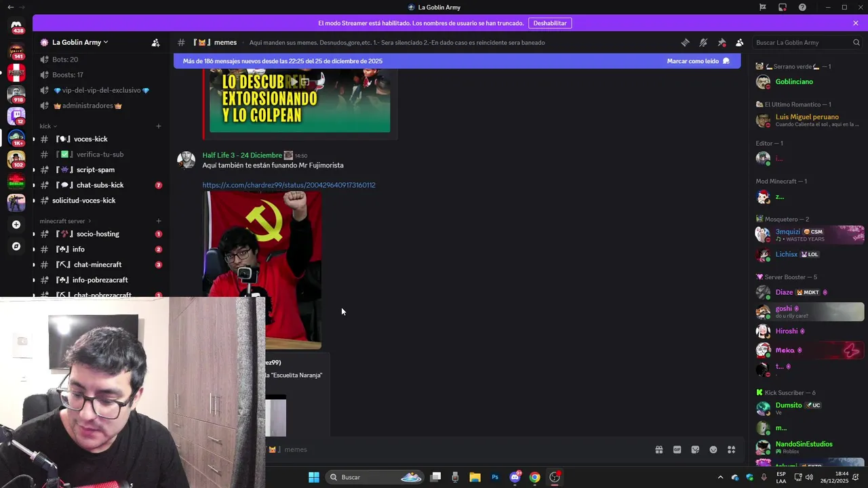This screenshot has height=488, width=868.
Task: Dismiss the purple streamer mode banner
Action: click(x=856, y=23)
